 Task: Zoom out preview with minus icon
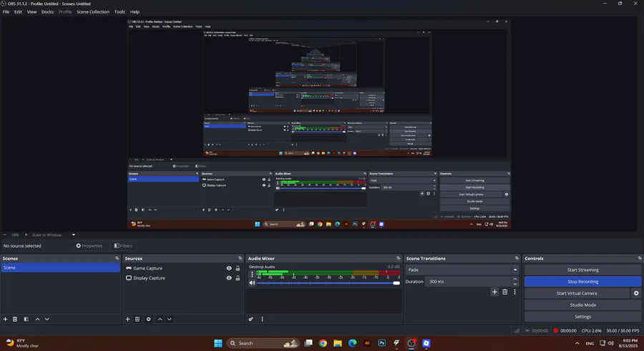point(4,234)
